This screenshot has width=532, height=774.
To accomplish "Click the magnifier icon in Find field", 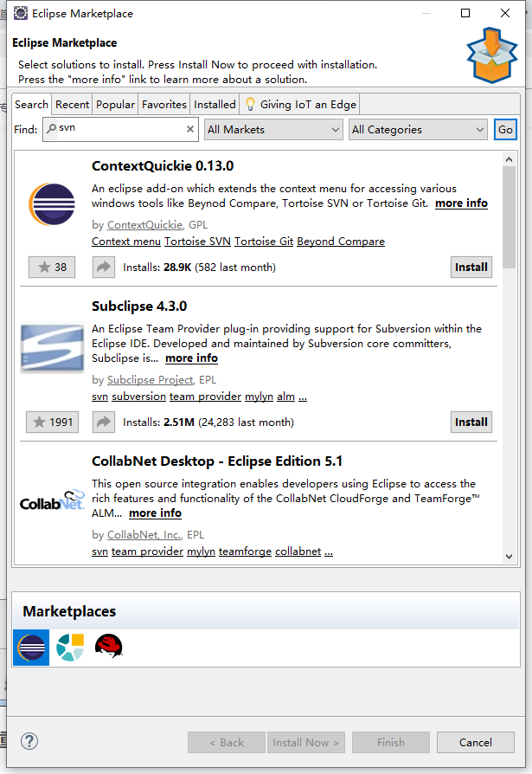I will [51, 128].
